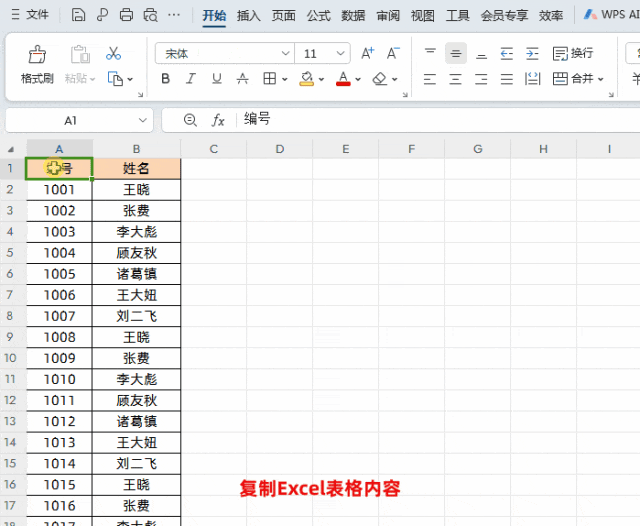Image resolution: width=640 pixels, height=526 pixels.
Task: Select cell 姓名 header
Action: [x=136, y=168]
